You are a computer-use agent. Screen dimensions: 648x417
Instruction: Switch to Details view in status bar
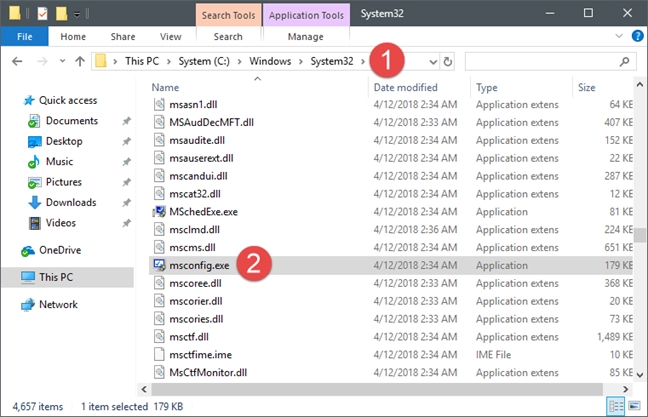point(615,406)
